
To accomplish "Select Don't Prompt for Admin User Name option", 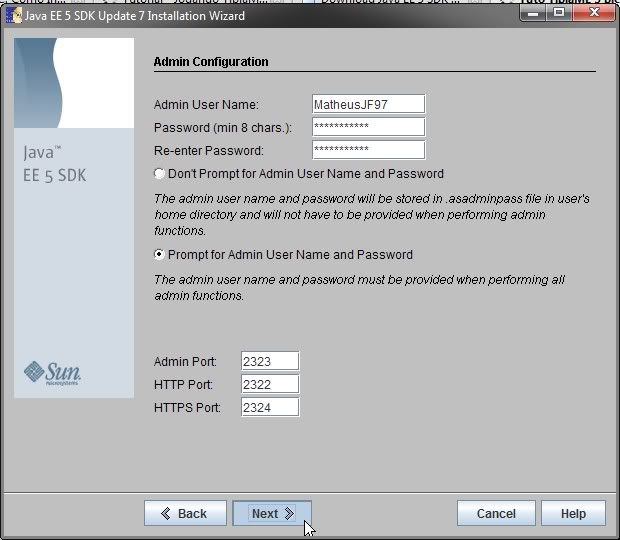I will coord(160,174).
